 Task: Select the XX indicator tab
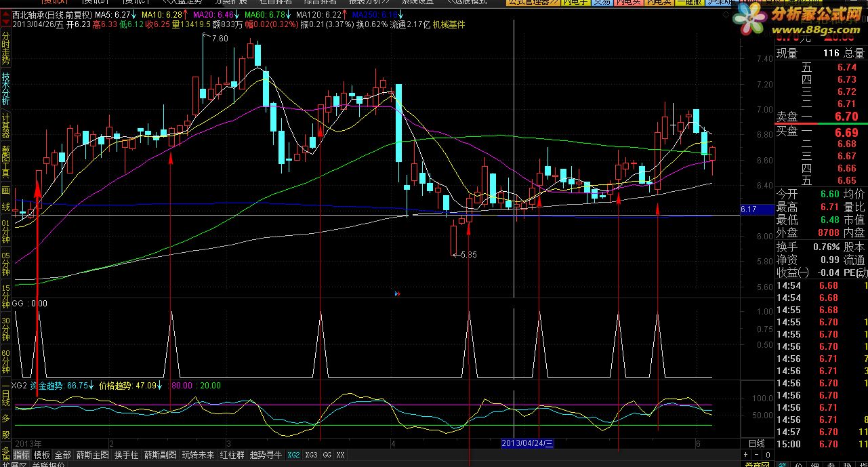[x=340, y=455]
